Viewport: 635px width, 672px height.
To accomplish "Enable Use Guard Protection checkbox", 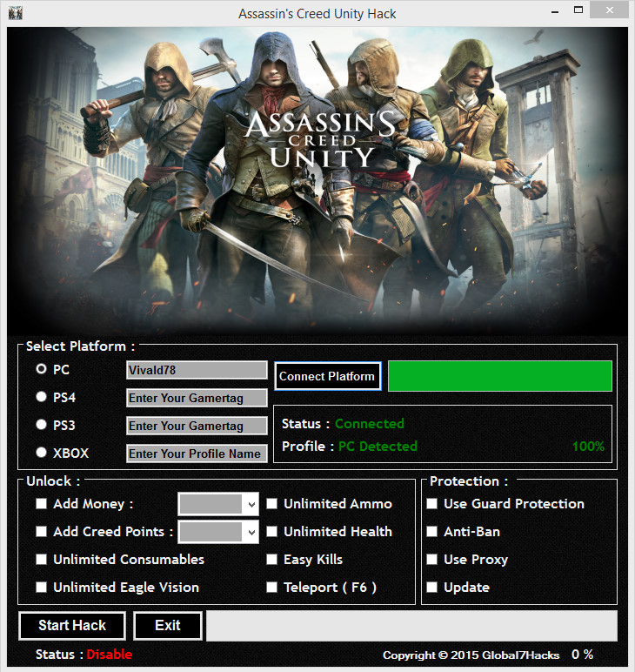I will click(x=432, y=504).
